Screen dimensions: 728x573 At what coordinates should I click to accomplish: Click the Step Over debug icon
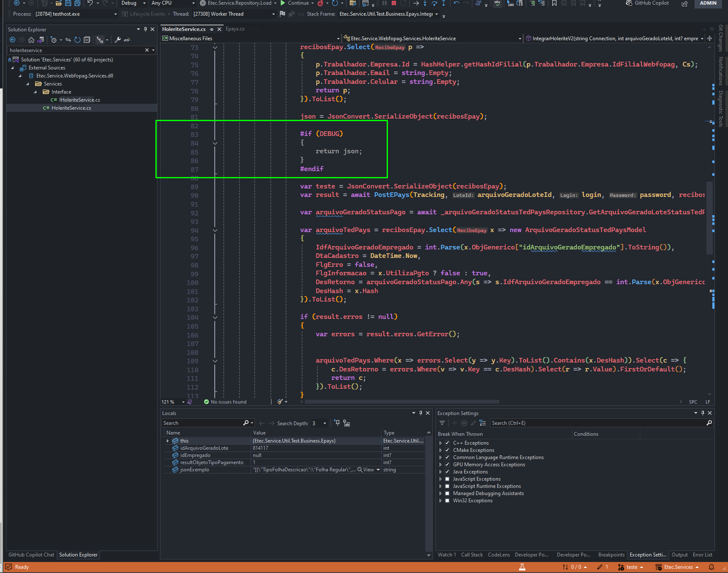click(435, 3)
